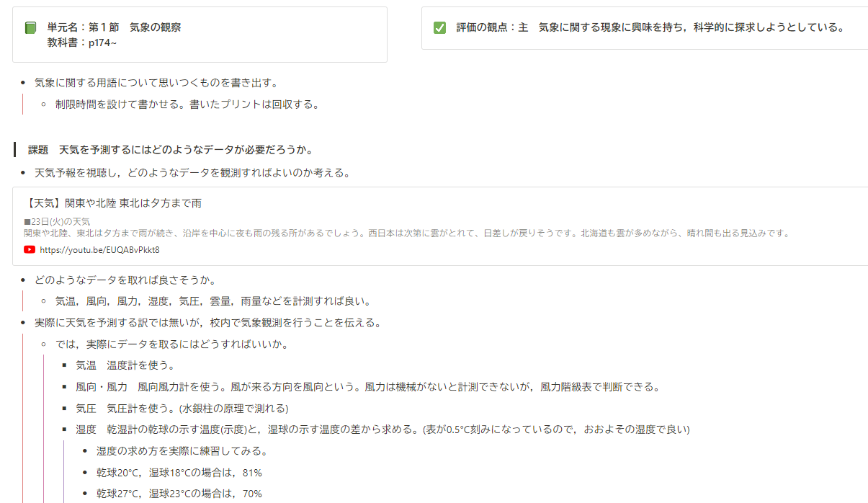Click the green book icon in unit callout
Image resolution: width=868 pixels, height=503 pixels.
(30, 28)
